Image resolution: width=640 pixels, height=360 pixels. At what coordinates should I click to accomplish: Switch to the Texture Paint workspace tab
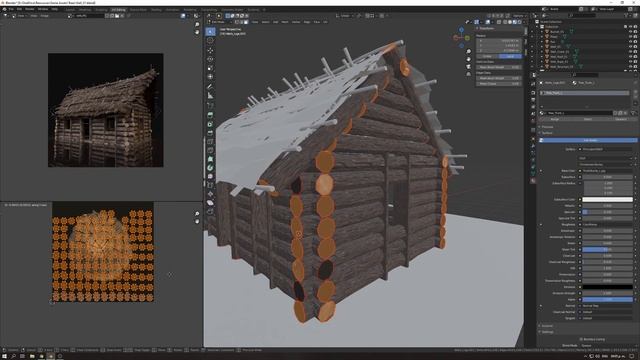tap(138, 9)
